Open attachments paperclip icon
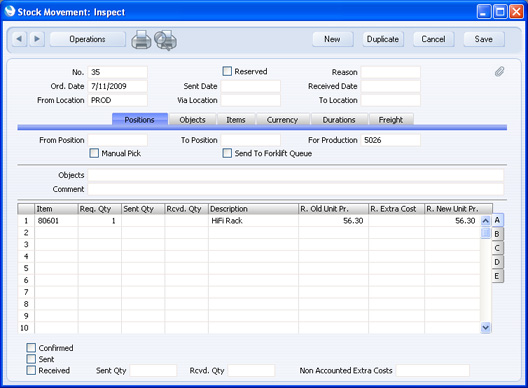This screenshot has height=388, width=528. 499,71
